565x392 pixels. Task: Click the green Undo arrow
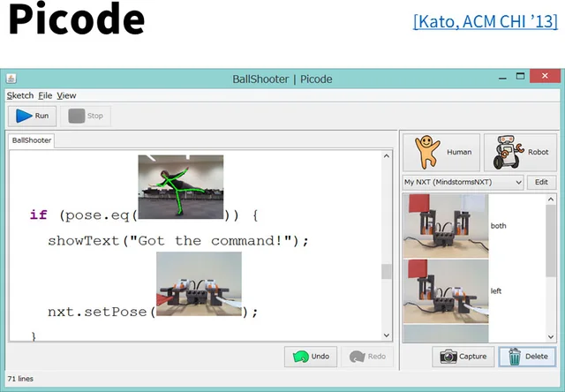pyautogui.click(x=300, y=357)
